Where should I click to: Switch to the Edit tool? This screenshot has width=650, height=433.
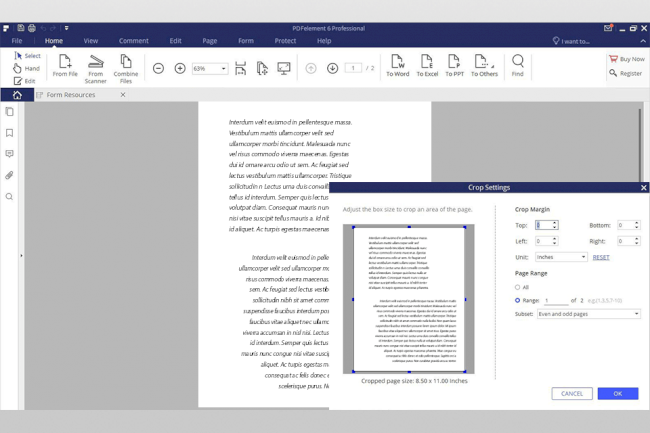(24, 81)
